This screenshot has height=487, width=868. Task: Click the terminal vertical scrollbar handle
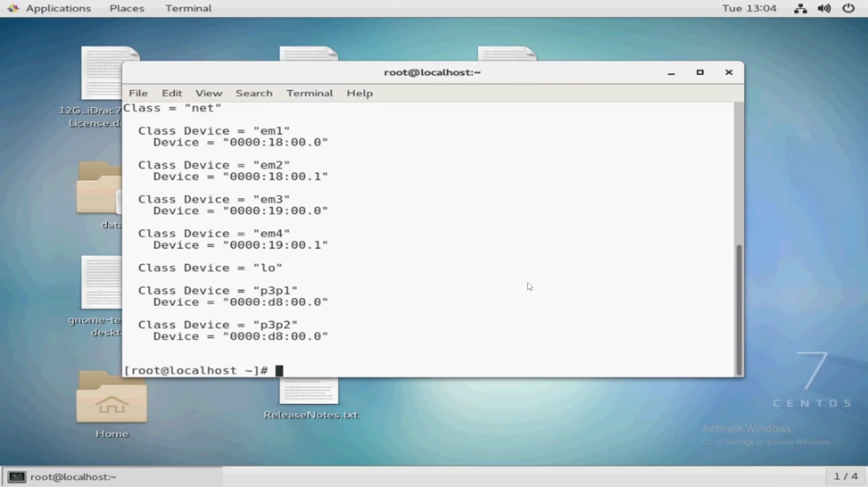[739, 310]
